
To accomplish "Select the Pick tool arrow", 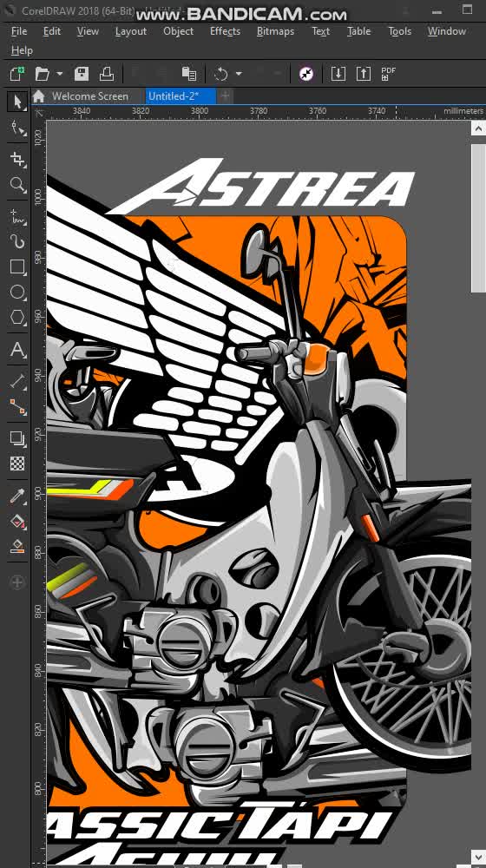I will (17, 102).
